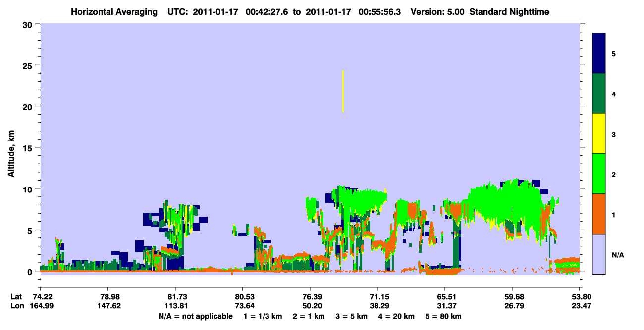Click longitude value 147.62
The width and height of the screenshot is (644, 330).
pos(108,306)
